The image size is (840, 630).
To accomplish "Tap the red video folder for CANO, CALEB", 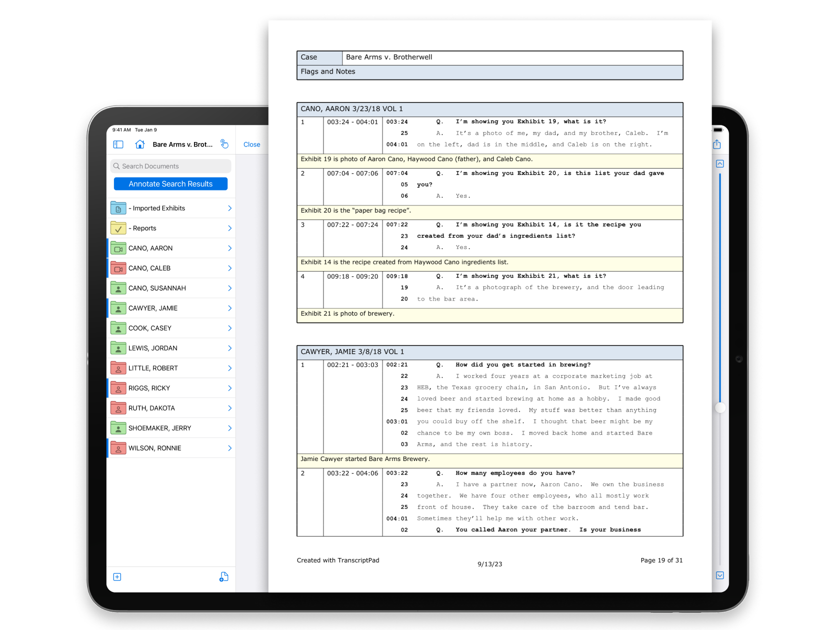I will pyautogui.click(x=118, y=268).
